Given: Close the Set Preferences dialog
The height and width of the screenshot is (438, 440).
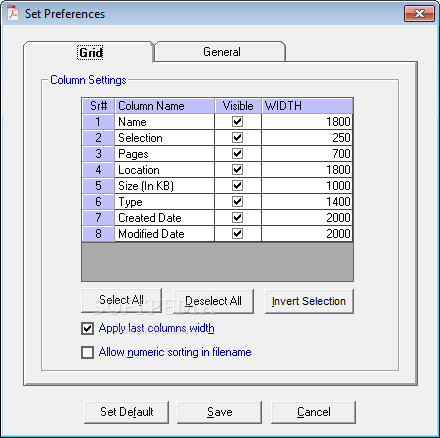Looking at the screenshot, I should pyautogui.click(x=419, y=14).
